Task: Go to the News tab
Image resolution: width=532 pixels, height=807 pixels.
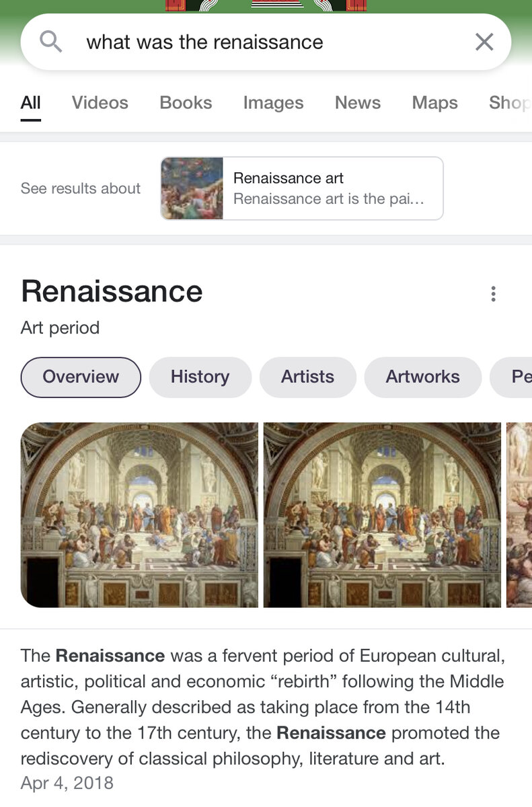Action: tap(358, 103)
